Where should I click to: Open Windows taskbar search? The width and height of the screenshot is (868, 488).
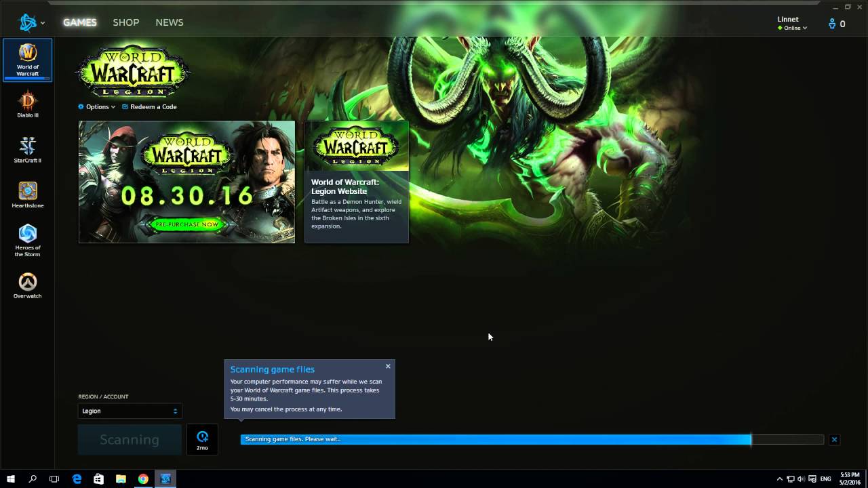point(33,479)
